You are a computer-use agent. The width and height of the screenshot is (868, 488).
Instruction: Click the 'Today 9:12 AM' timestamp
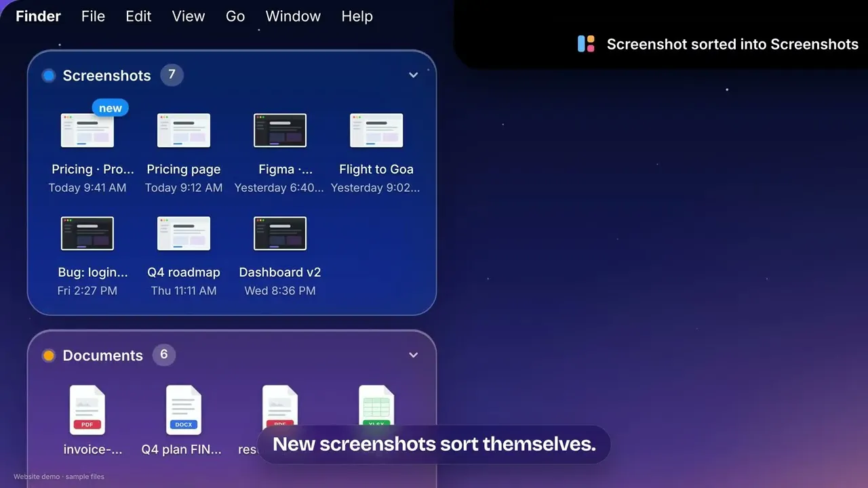pos(184,188)
